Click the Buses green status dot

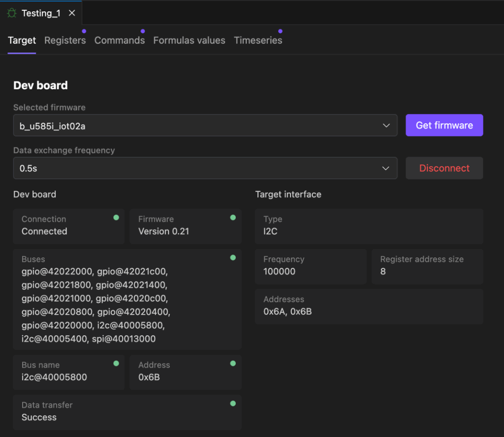tap(233, 257)
